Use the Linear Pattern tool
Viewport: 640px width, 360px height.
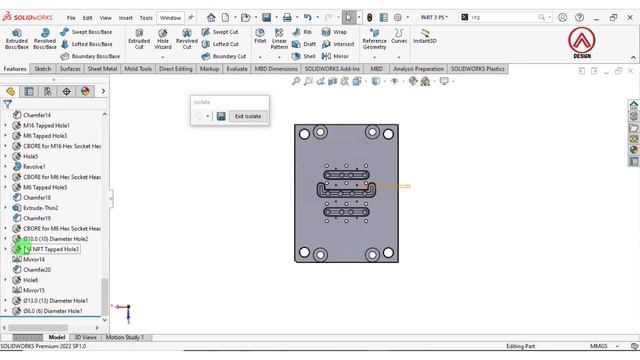(x=279, y=39)
